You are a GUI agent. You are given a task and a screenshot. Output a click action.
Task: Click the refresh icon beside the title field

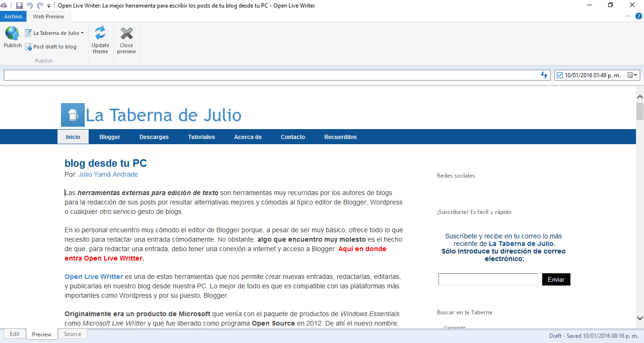pos(545,74)
